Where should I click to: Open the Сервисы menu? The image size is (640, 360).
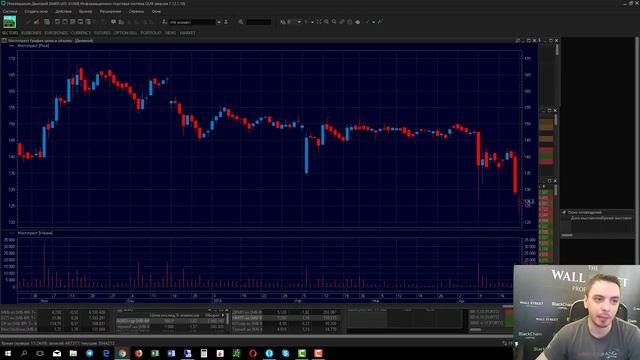tap(136, 11)
